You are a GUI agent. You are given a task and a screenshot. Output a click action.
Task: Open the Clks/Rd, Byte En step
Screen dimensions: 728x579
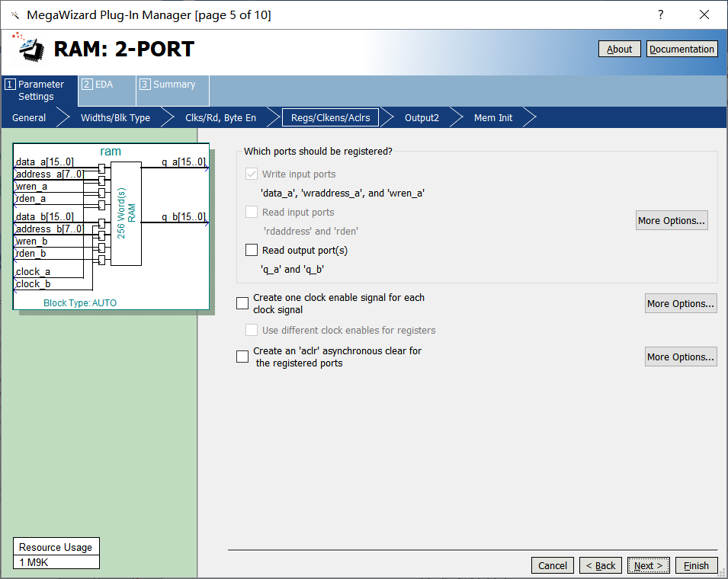(220, 118)
